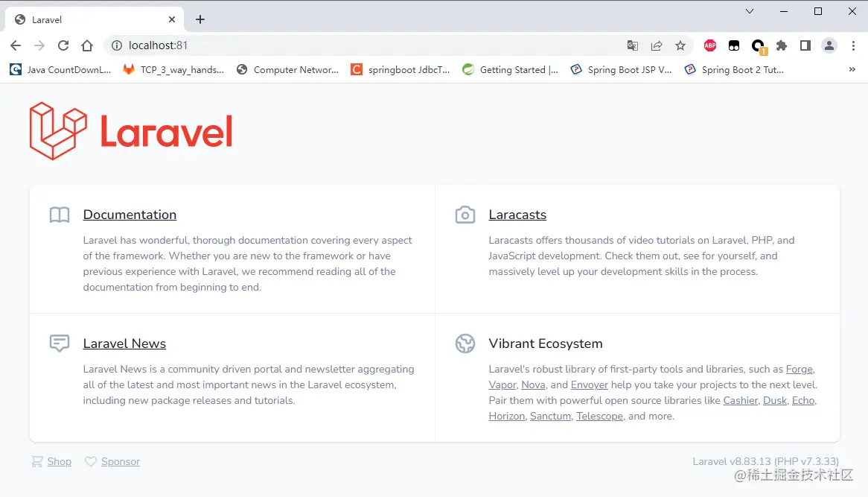Open the TCP_3_way_hands... bookmark

point(173,69)
